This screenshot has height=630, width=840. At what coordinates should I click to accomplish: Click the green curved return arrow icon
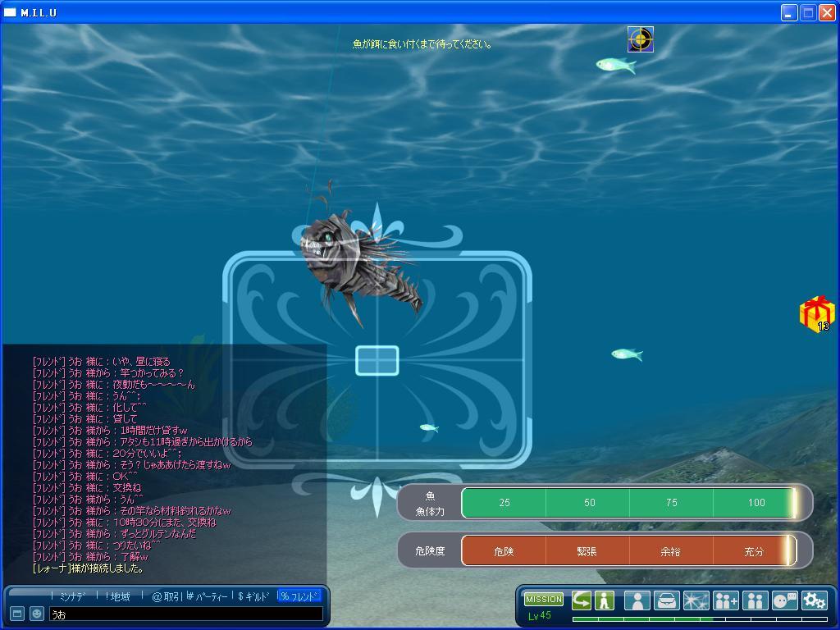(x=582, y=600)
